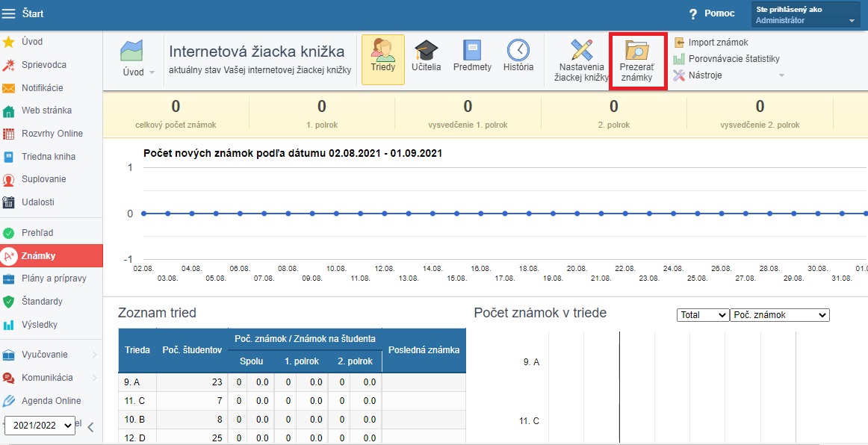Open the hamburger menu next to Štart
The image size is (868, 445).
tap(9, 13)
